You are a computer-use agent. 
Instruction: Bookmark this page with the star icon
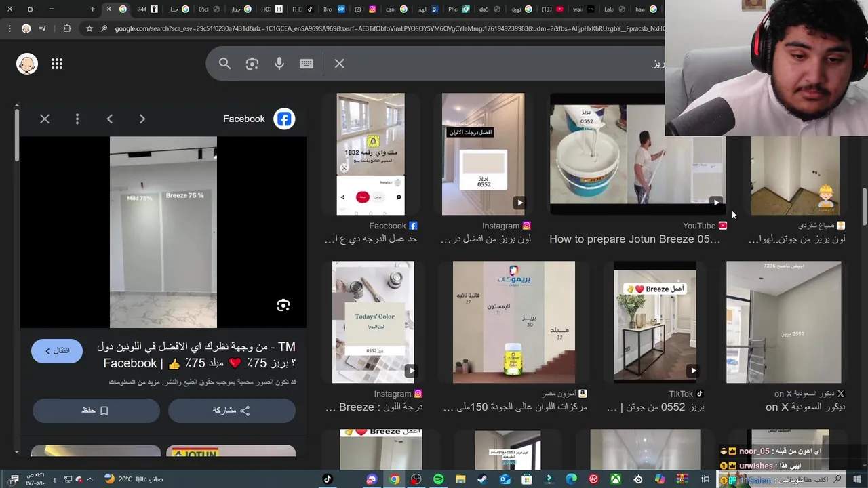coord(89,28)
